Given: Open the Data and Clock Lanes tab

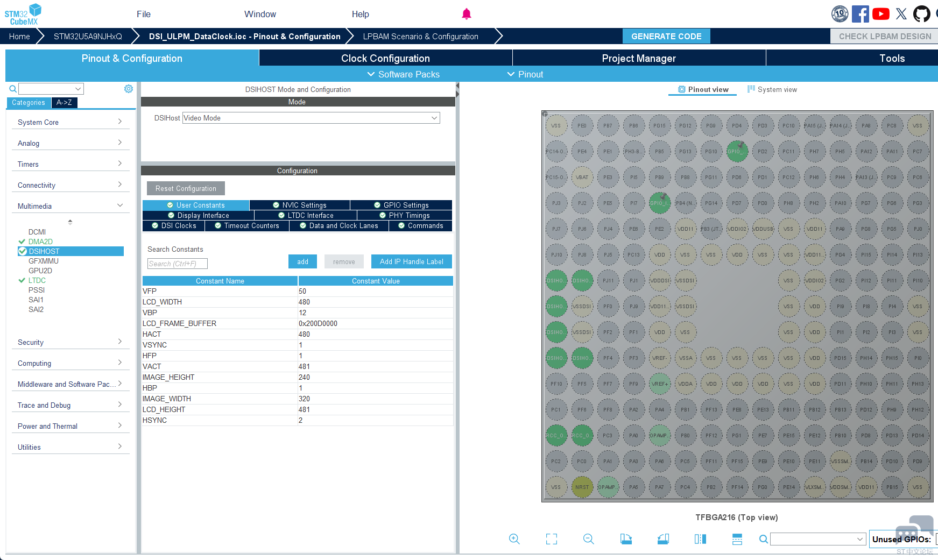Looking at the screenshot, I should [339, 225].
